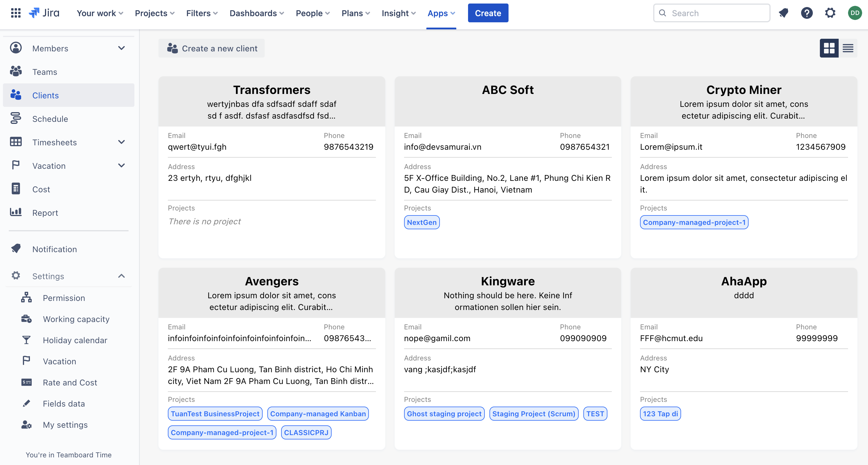Open Jira settings gear icon in top bar
The width and height of the screenshot is (868, 465).
coord(830,13)
